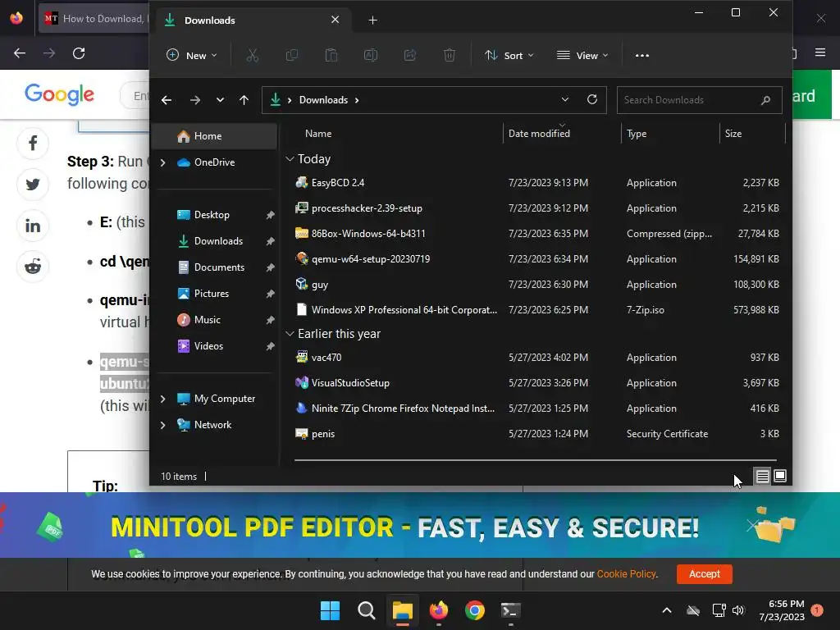Click the Cut scissors icon in toolbar
This screenshot has width=840, height=630.
click(x=253, y=55)
